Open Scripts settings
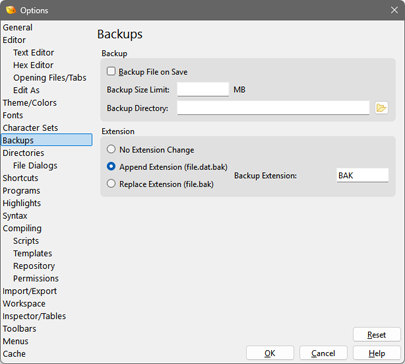Screen dimensions: 405x364 click(x=26, y=241)
